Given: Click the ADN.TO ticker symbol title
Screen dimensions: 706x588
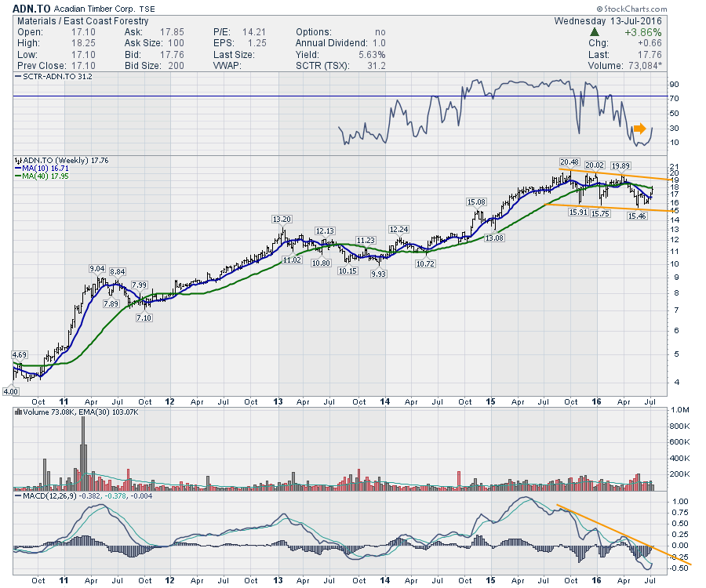Looking at the screenshot, I should pos(31,9).
